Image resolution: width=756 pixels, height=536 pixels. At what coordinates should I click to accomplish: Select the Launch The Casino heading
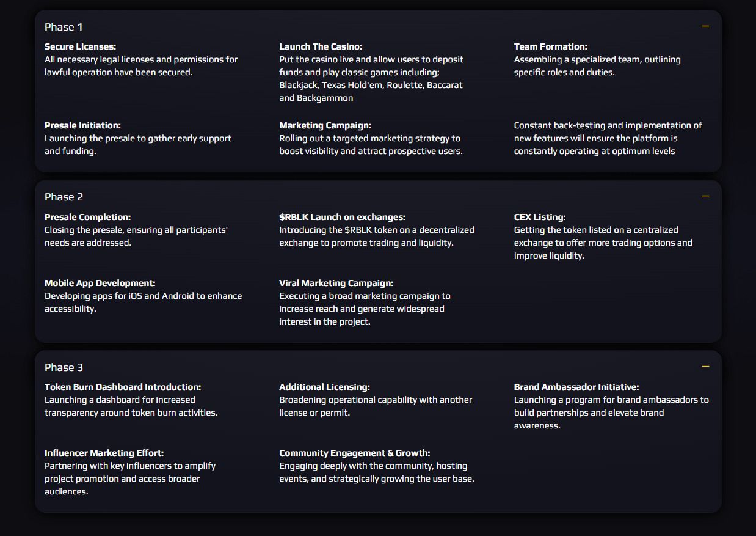point(321,46)
